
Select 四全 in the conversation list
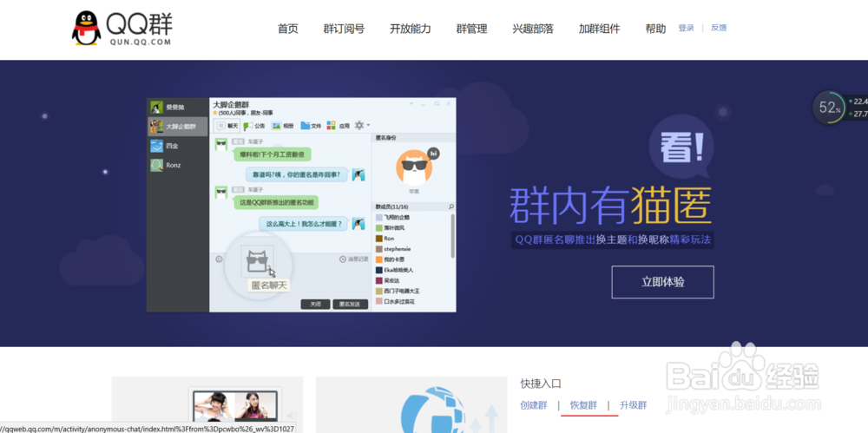click(178, 146)
